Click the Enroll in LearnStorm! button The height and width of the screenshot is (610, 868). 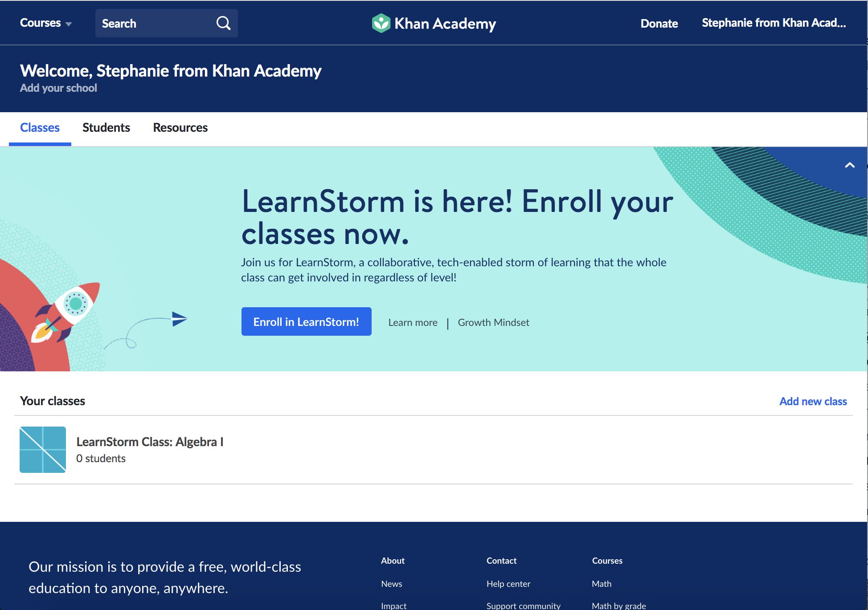tap(306, 321)
